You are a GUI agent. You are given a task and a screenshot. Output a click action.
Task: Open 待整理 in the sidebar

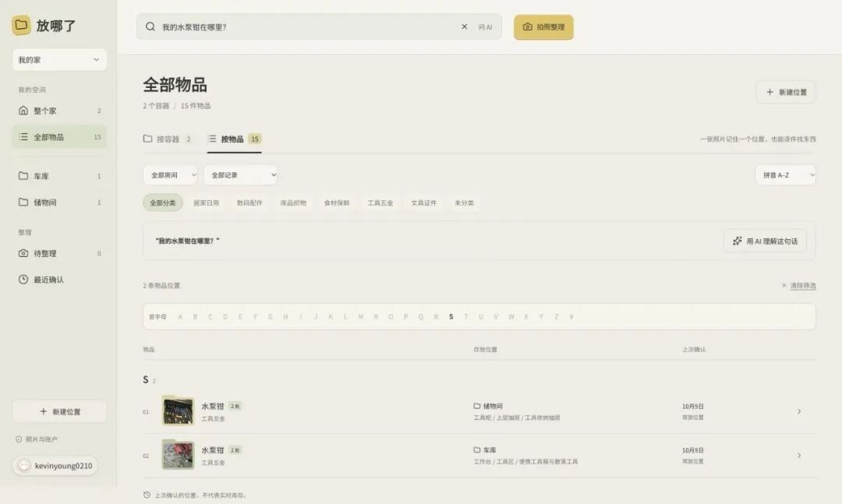pyautogui.click(x=59, y=253)
